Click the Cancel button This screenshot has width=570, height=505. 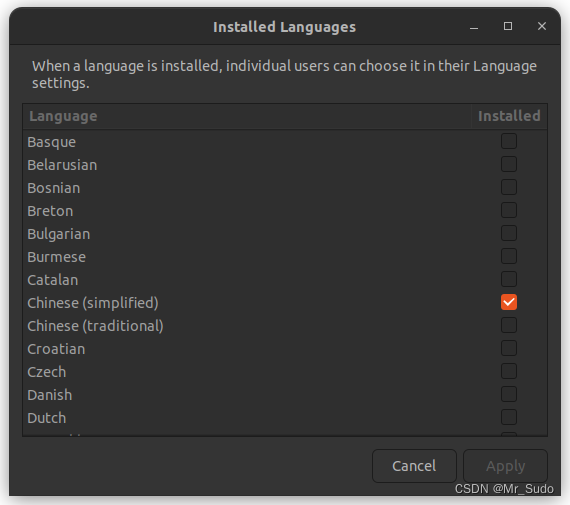pyautogui.click(x=414, y=466)
